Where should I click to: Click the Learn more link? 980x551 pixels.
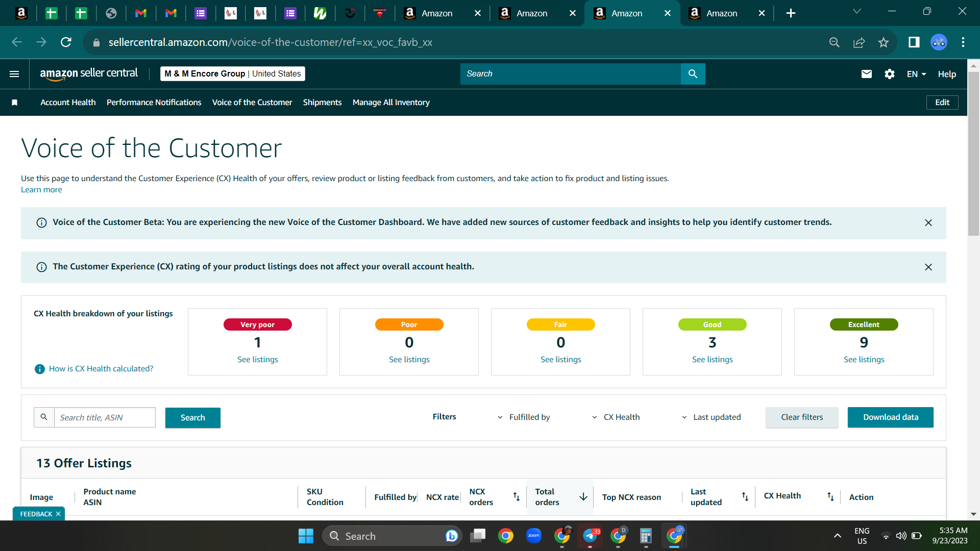[41, 190]
